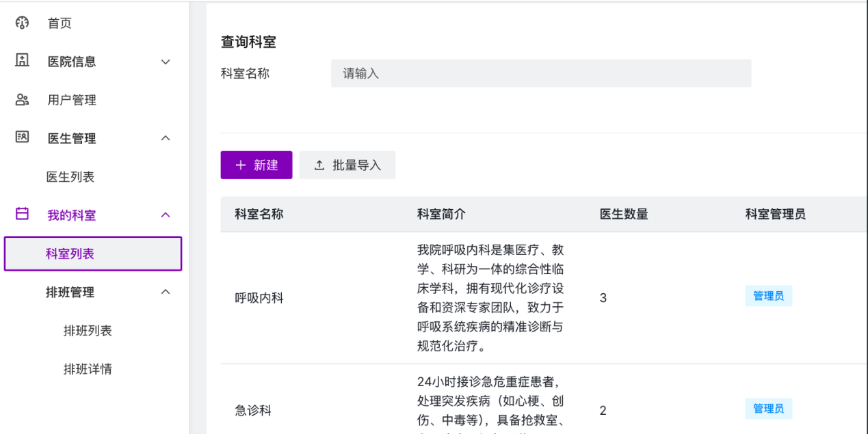Click the users icon beside 用户管理
This screenshot has width=868, height=434.
point(22,100)
